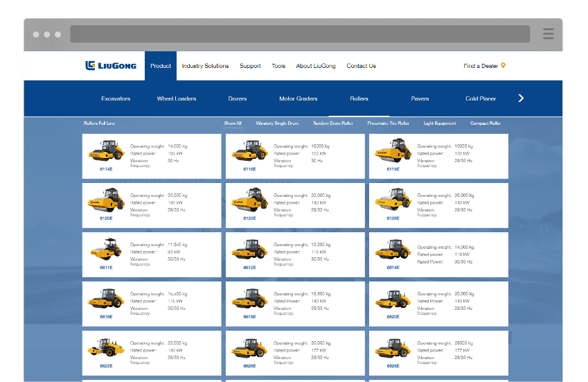Open the Tools menu

[x=278, y=66]
